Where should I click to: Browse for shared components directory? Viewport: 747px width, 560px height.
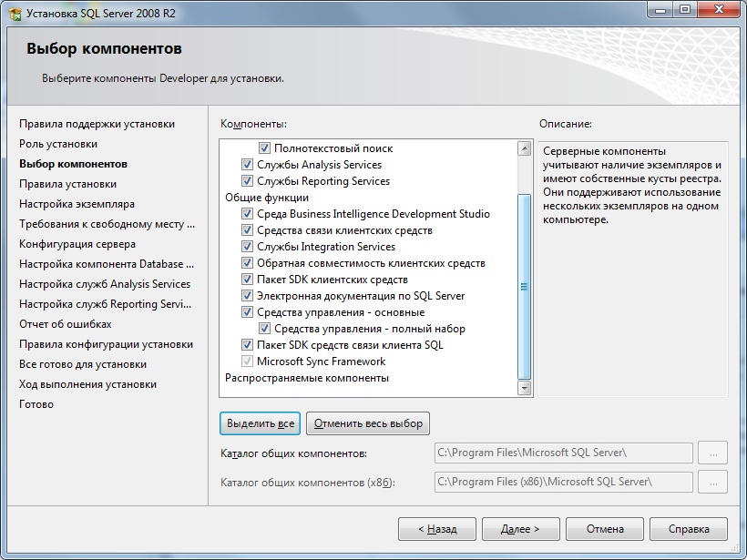coord(712,453)
